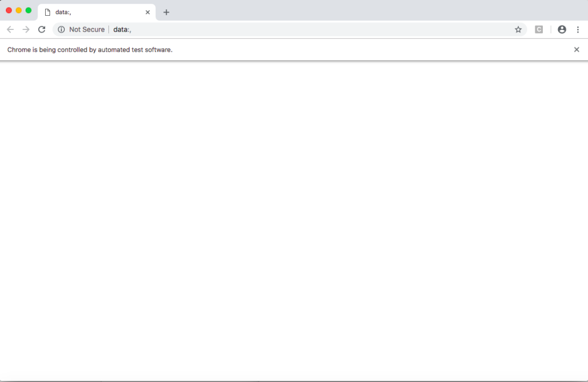The image size is (588, 382).
Task: Dismiss the automated test software infobar
Action: coord(577,50)
